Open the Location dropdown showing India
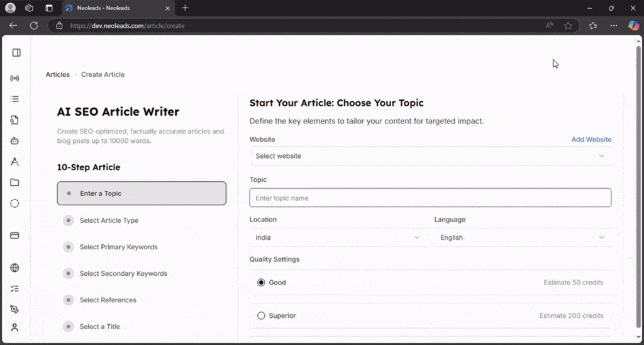 click(338, 237)
